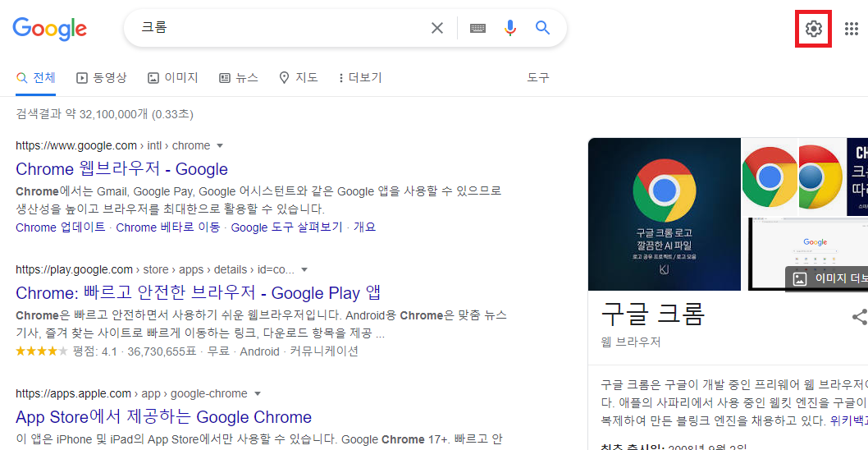Screen dimensions: 868x450
Task: Open the 도구 search tools
Action: point(538,77)
